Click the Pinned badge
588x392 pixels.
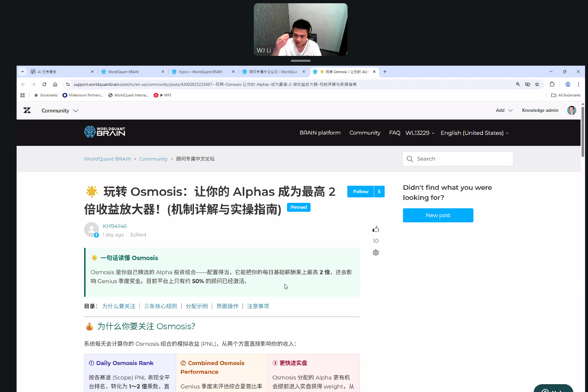point(299,207)
